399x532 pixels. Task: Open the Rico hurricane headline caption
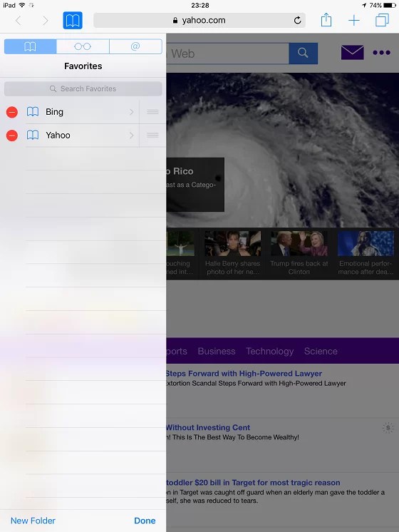195,185
